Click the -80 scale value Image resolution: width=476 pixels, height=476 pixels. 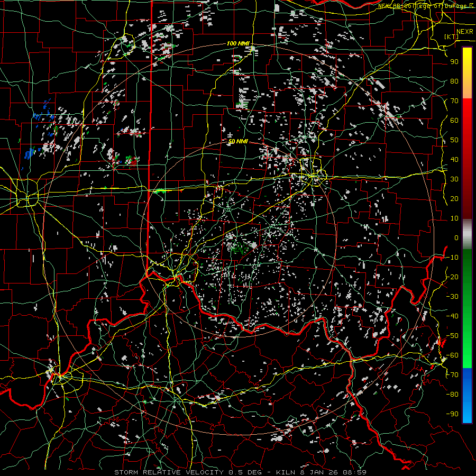click(x=452, y=395)
